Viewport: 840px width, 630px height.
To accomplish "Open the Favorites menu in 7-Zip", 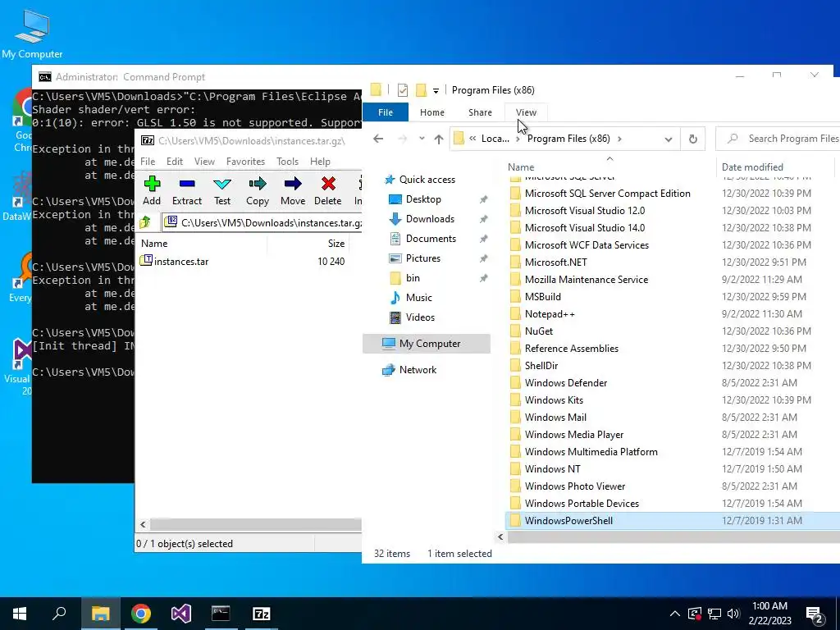I will click(x=245, y=162).
